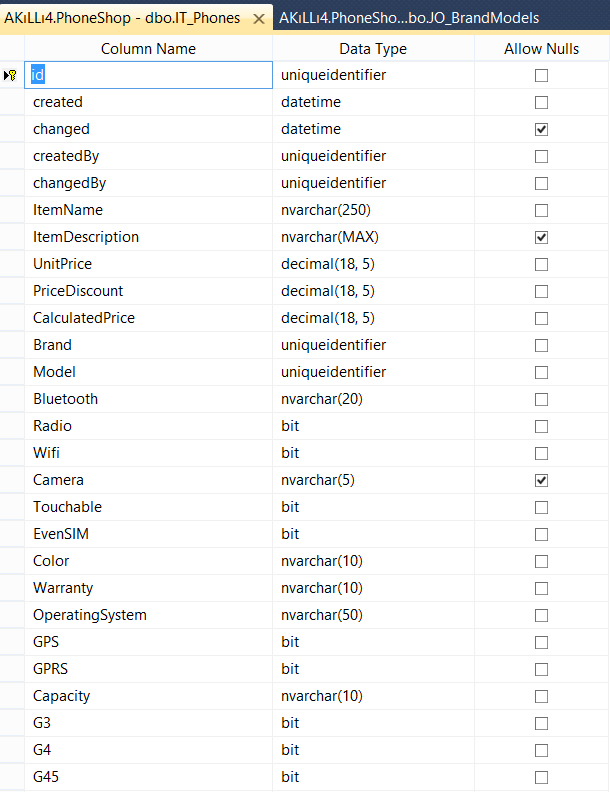Viewport: 610px width, 792px height.
Task: Switch to the JO_BrandModels tab
Action: (x=409, y=18)
